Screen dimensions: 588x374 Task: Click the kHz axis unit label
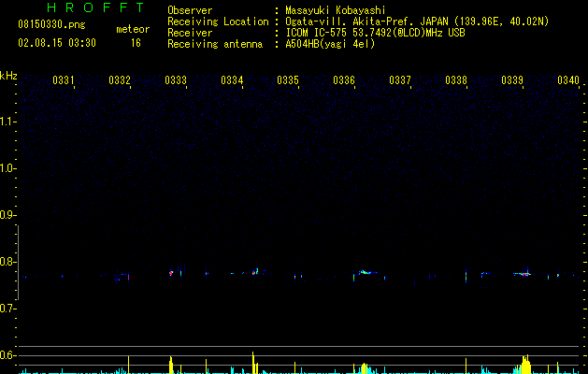pyautogui.click(x=8, y=76)
